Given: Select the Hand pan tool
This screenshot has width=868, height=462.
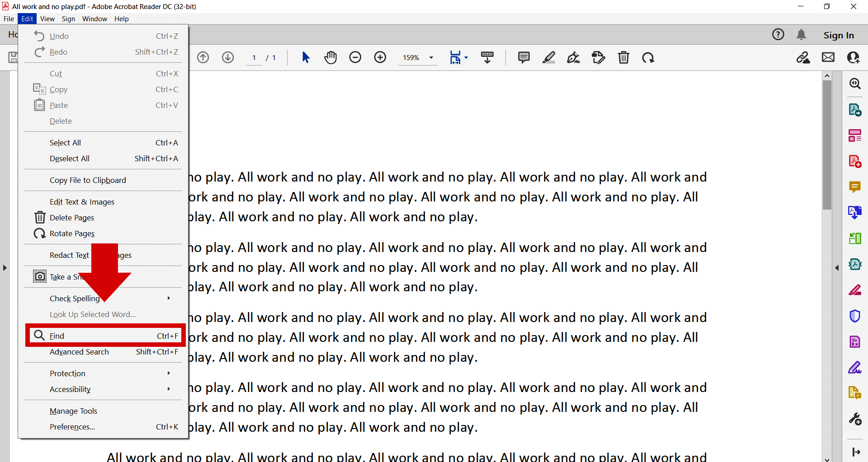Looking at the screenshot, I should pyautogui.click(x=330, y=58).
